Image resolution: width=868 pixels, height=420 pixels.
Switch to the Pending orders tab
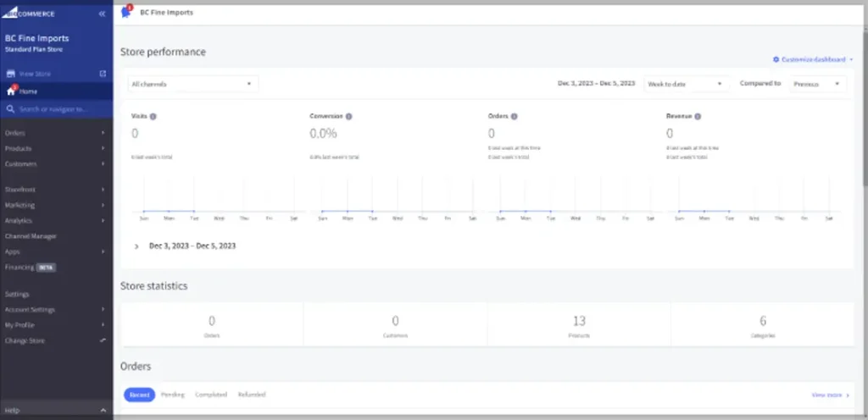(172, 395)
